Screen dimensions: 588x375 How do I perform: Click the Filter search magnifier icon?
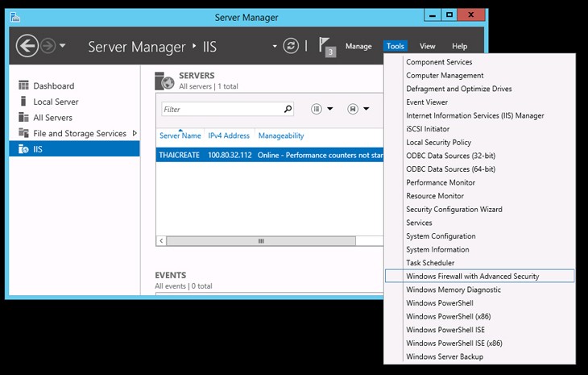click(288, 109)
